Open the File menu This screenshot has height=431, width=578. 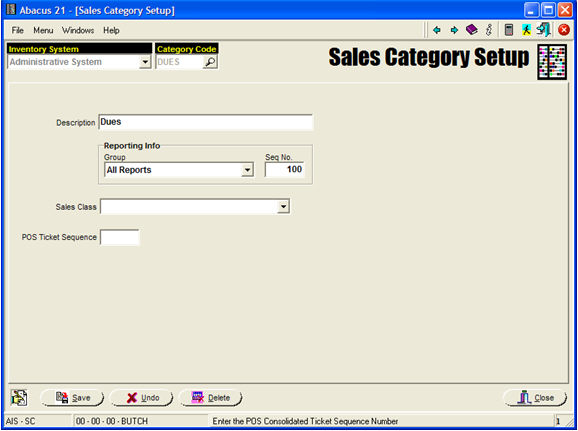pyautogui.click(x=17, y=30)
